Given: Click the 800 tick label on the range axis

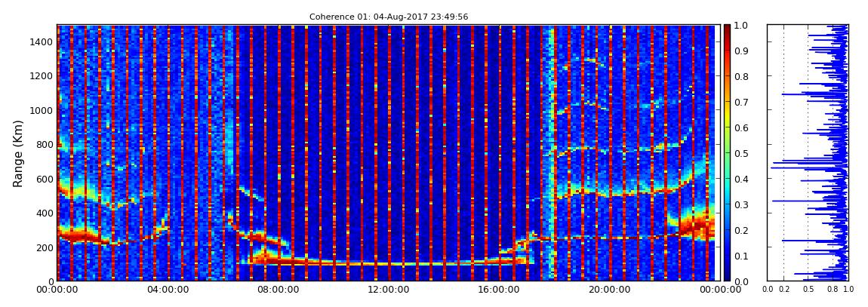Looking at the screenshot, I should (x=45, y=144).
